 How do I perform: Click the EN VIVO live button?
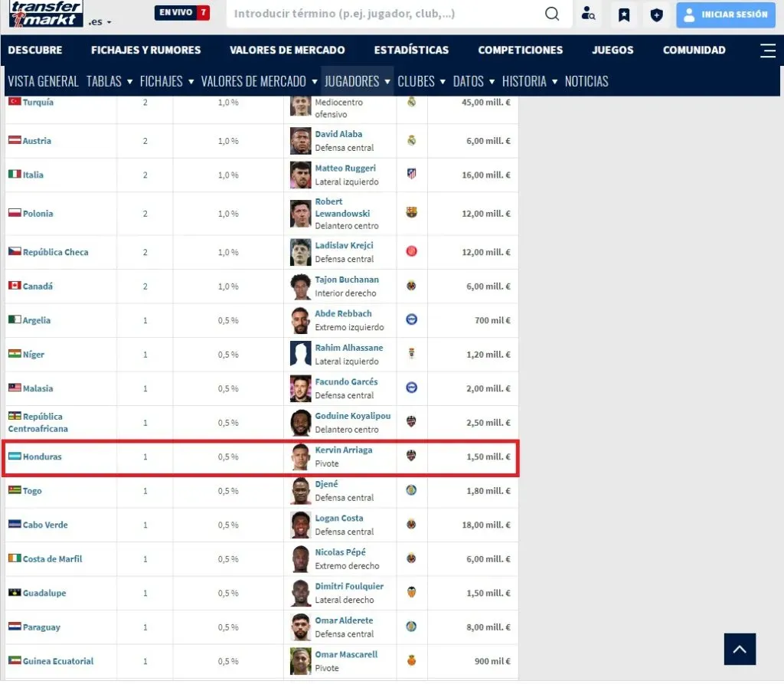pos(181,13)
